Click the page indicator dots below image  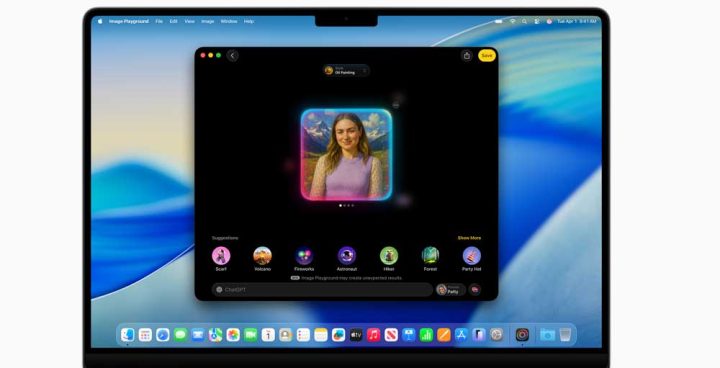click(x=346, y=205)
